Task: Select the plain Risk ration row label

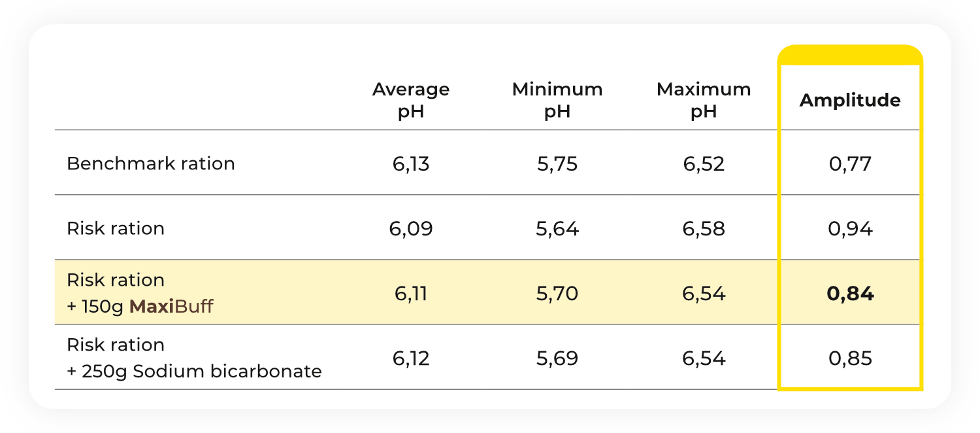Action: [116, 228]
